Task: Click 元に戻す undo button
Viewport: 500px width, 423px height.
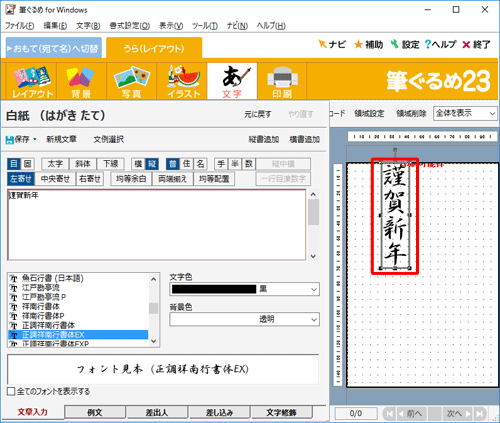Action: click(x=258, y=114)
